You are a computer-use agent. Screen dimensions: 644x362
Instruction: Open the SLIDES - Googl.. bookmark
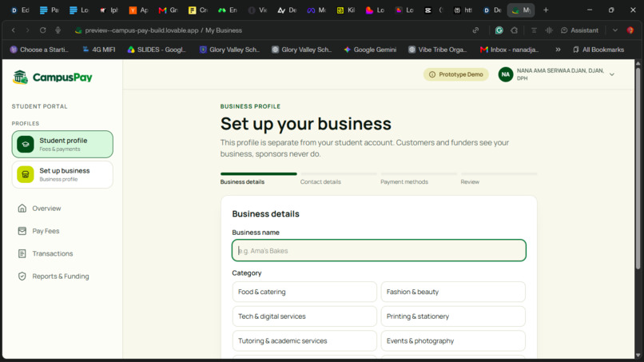point(157,50)
